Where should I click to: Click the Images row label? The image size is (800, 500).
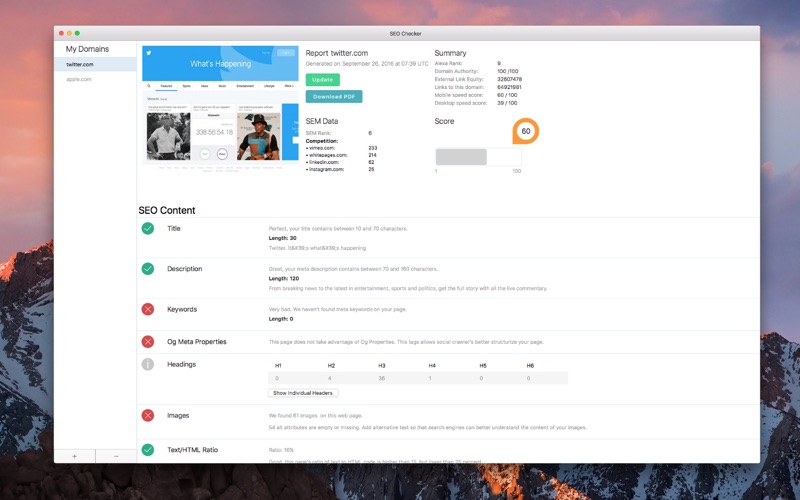tap(178, 415)
